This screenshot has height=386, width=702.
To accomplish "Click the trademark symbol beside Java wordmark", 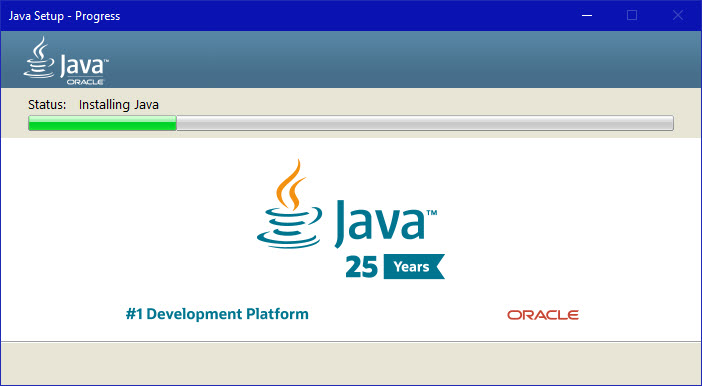I will [432, 212].
